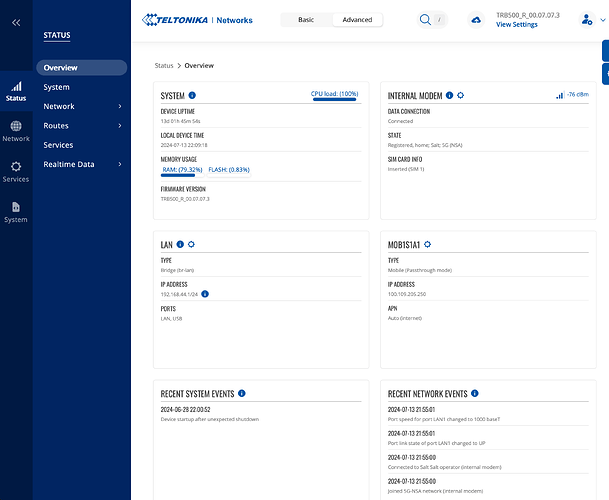
Task: Click the 'Device startup after unexpected shutdown' event
Action: point(210,419)
